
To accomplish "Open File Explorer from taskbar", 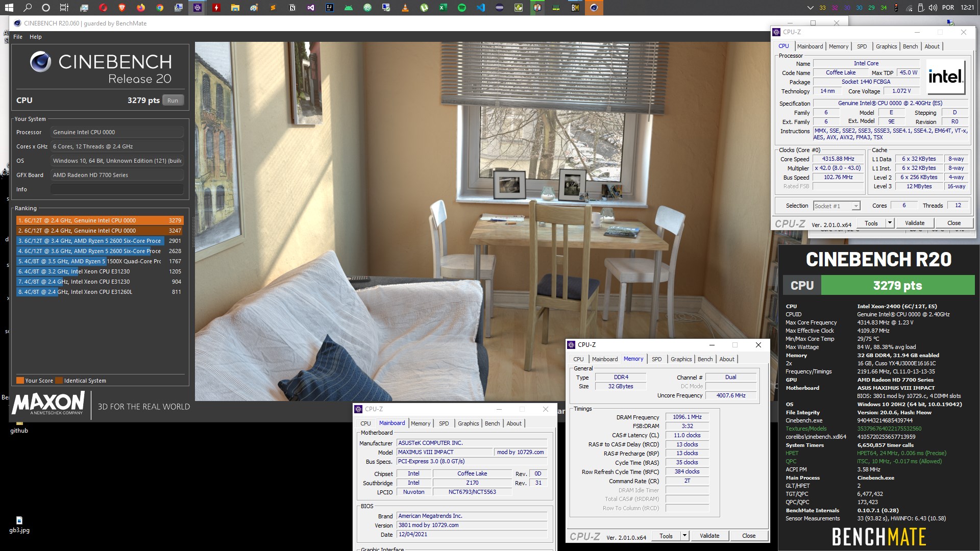I will [x=235, y=8].
